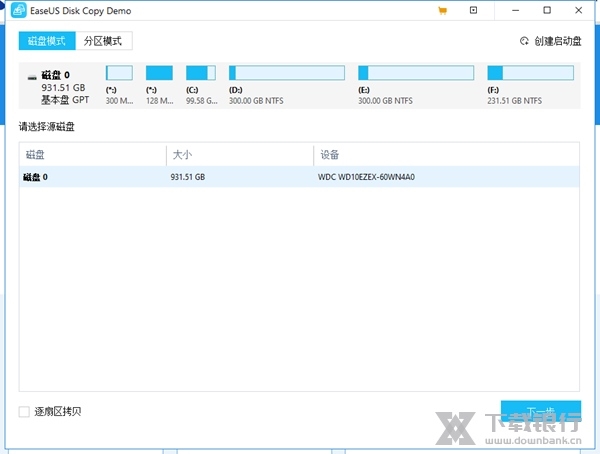Select the C: 99.58 GB partition bar
Viewport: 600px width, 454px height.
pyautogui.click(x=200, y=73)
